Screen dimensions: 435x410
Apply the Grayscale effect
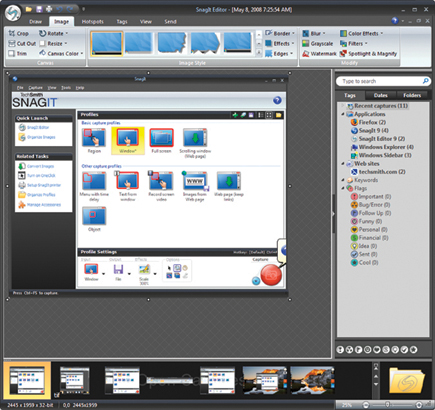pyautogui.click(x=318, y=43)
